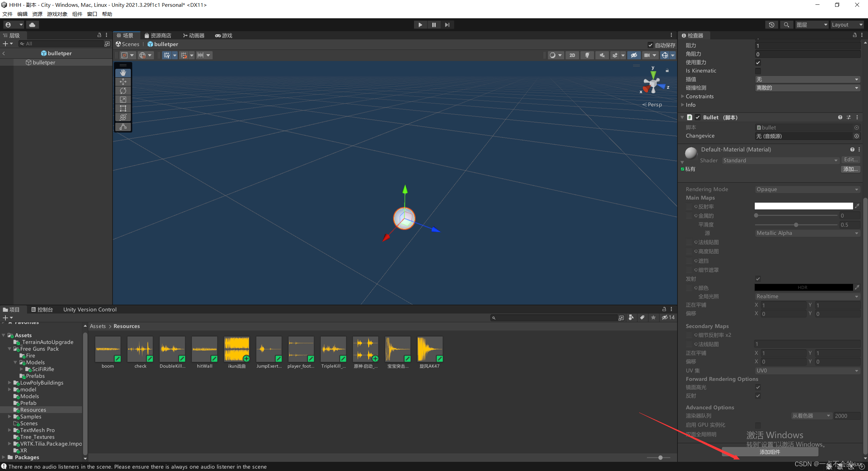
Task: Expand the Constraints section
Action: 683,96
